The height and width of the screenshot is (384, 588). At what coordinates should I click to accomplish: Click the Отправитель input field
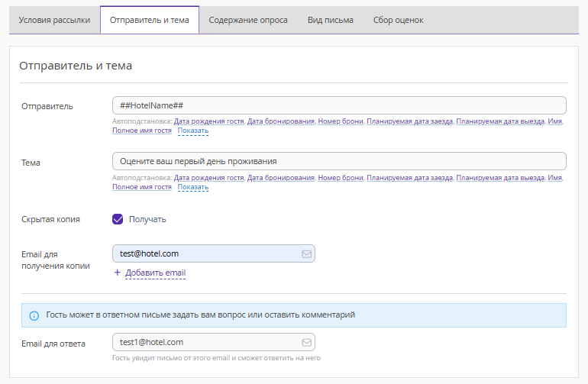(338, 105)
